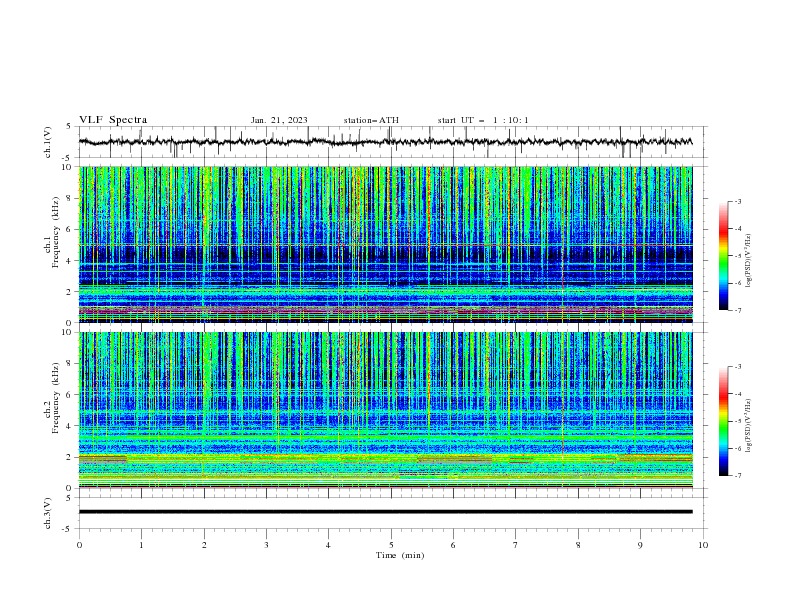Click time axis tick label 10
The image size is (792, 612).
click(x=703, y=545)
